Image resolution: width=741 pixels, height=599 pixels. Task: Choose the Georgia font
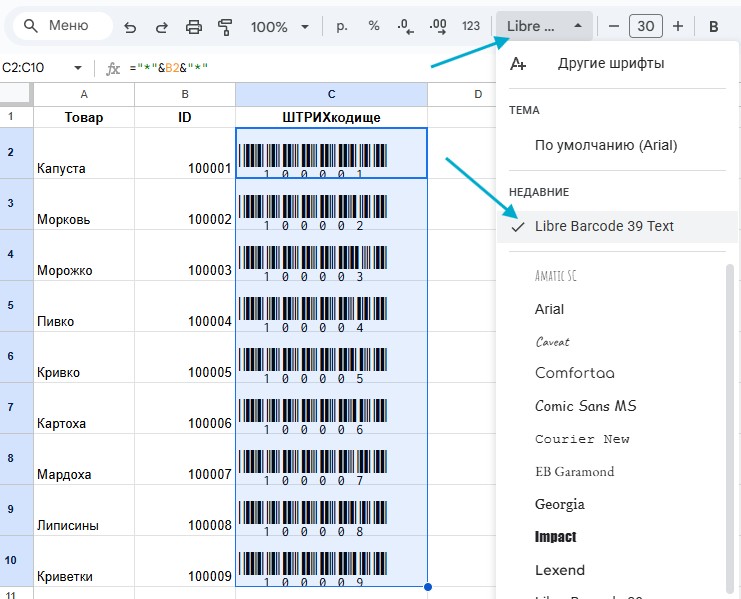click(x=560, y=505)
